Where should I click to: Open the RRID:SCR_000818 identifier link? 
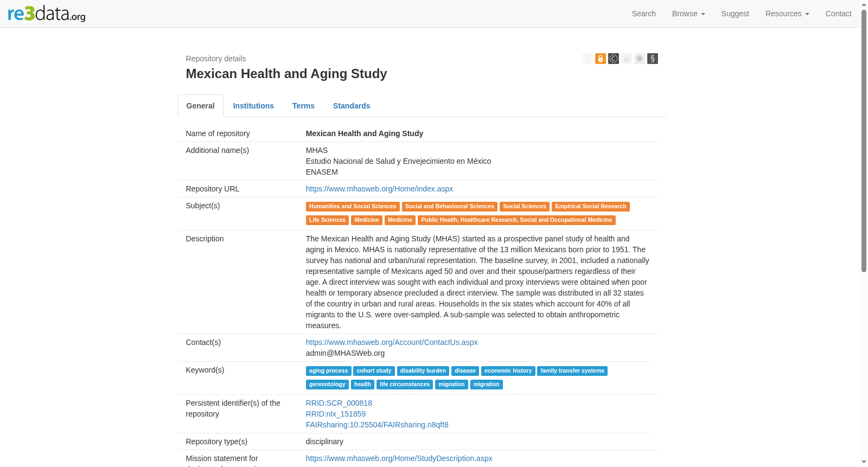(x=339, y=403)
